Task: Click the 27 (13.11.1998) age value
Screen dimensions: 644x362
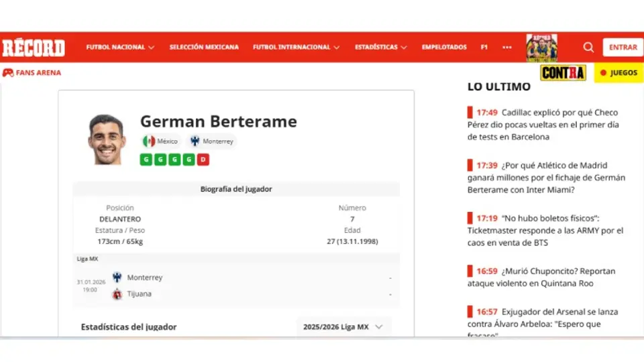Action: click(352, 241)
